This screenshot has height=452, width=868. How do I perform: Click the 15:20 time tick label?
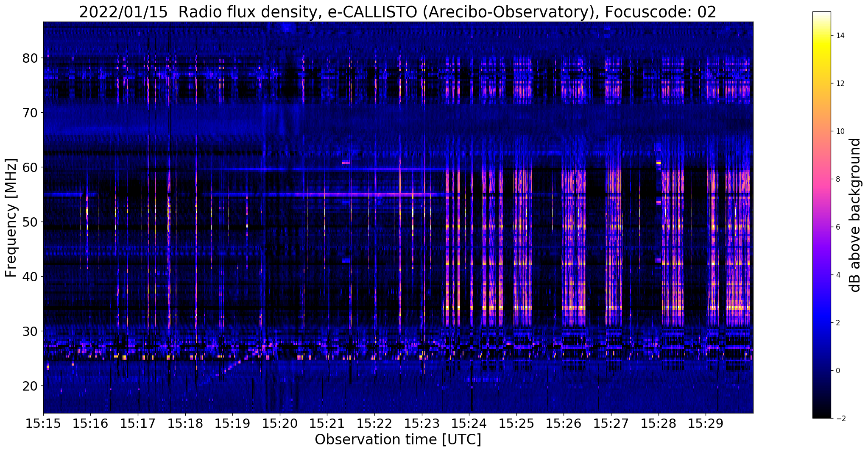tap(280, 424)
